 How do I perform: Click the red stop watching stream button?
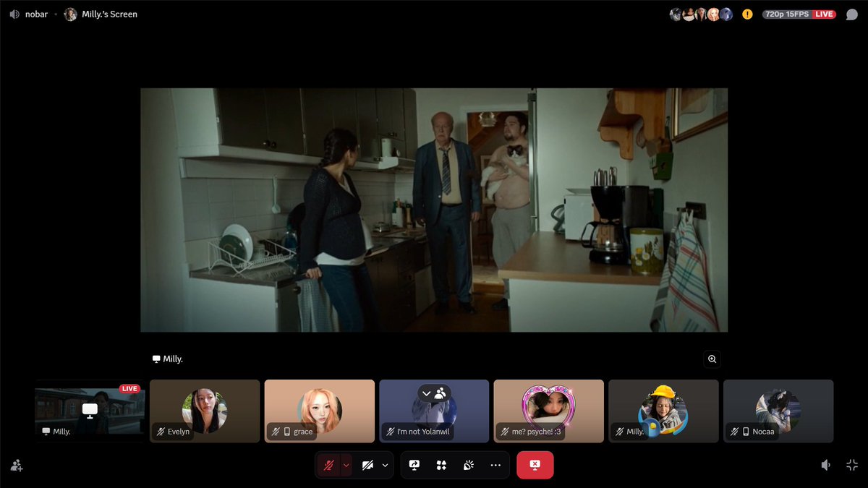535,465
